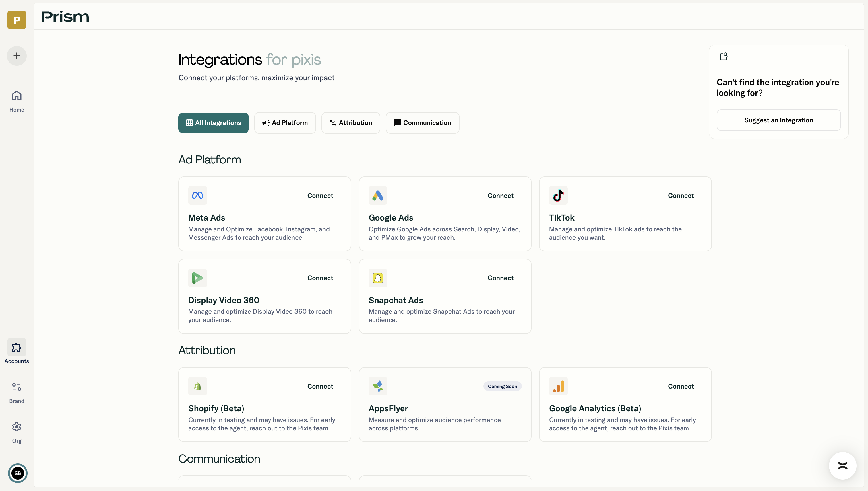Screen dimensions: 868x491
Task: Connect the Meta Ads integration
Action: point(319,195)
